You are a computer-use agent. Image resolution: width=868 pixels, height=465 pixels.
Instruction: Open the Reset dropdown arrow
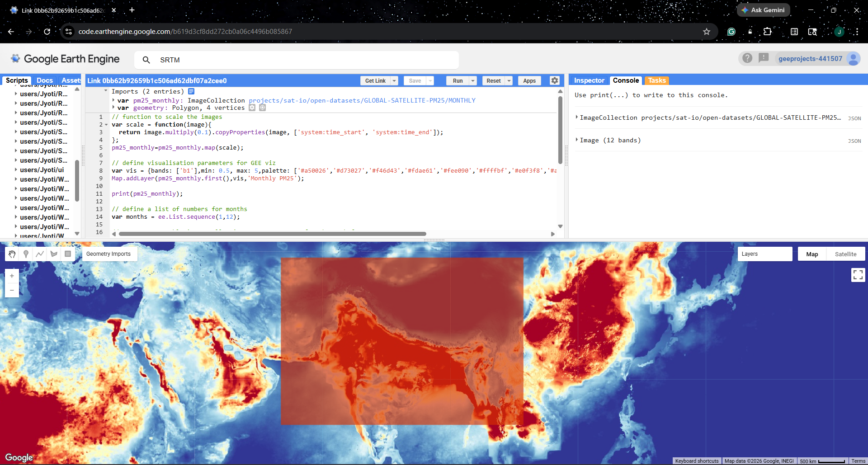pyautogui.click(x=509, y=80)
